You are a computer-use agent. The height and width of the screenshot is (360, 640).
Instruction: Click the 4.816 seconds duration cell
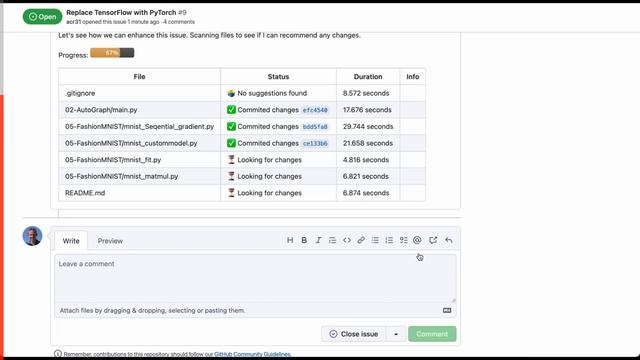(x=368, y=160)
